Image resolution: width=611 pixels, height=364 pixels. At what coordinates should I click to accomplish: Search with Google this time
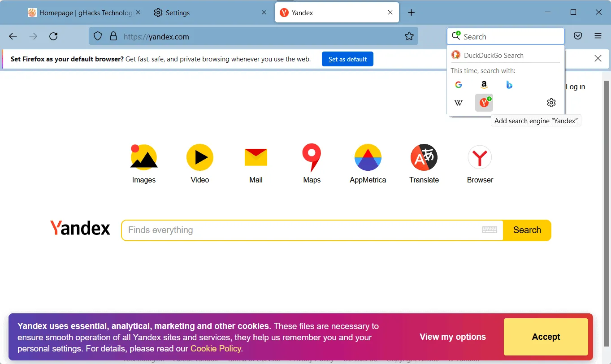click(x=458, y=84)
